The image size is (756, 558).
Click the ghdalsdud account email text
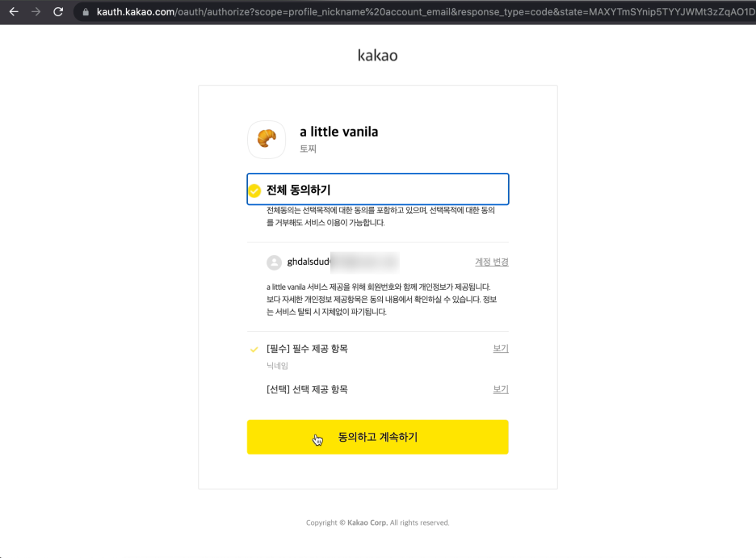pos(309,262)
